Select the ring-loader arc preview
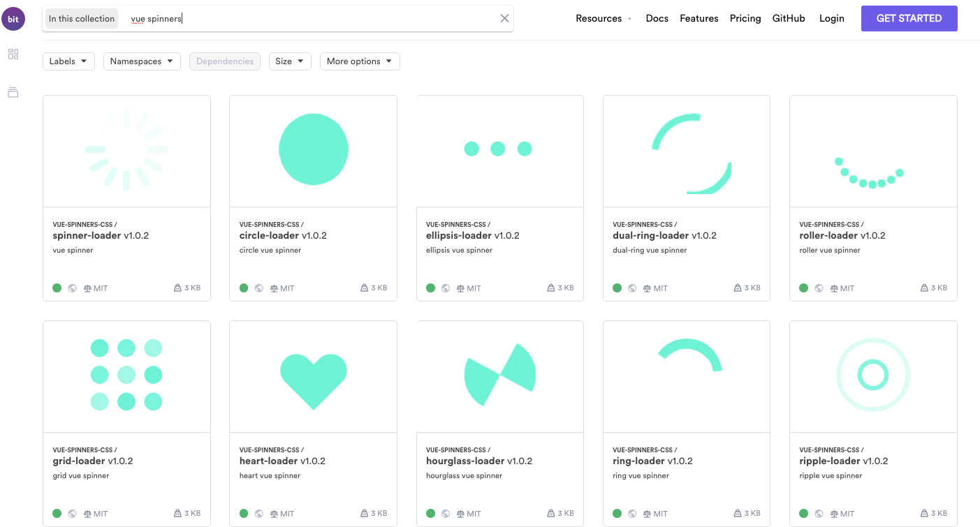The height and width of the screenshot is (527, 980). click(687, 376)
